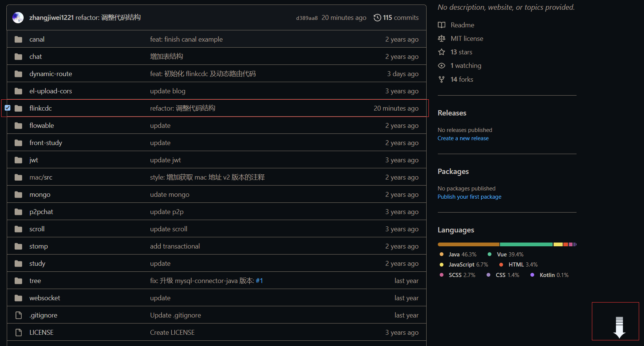View the 1 watching list

click(466, 66)
